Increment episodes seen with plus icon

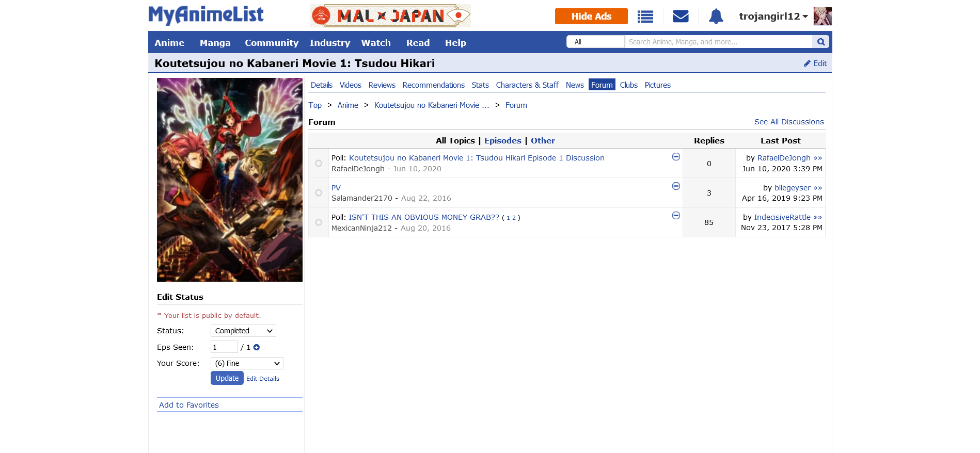(x=257, y=347)
